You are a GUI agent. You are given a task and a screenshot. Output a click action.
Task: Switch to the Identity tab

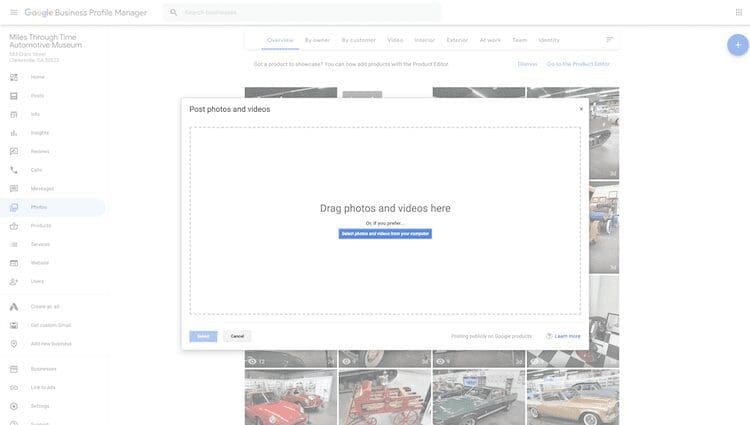(x=549, y=40)
